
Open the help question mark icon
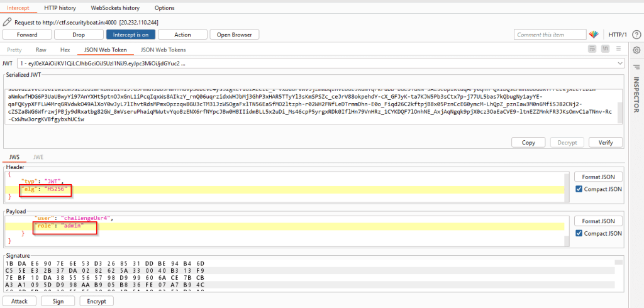(636, 35)
